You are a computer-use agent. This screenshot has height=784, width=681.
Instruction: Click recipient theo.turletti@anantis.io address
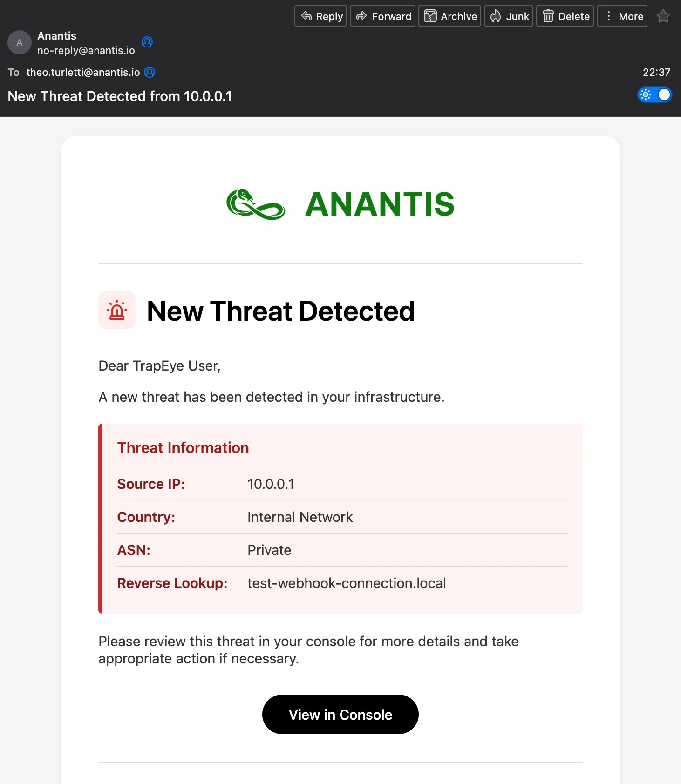point(83,72)
